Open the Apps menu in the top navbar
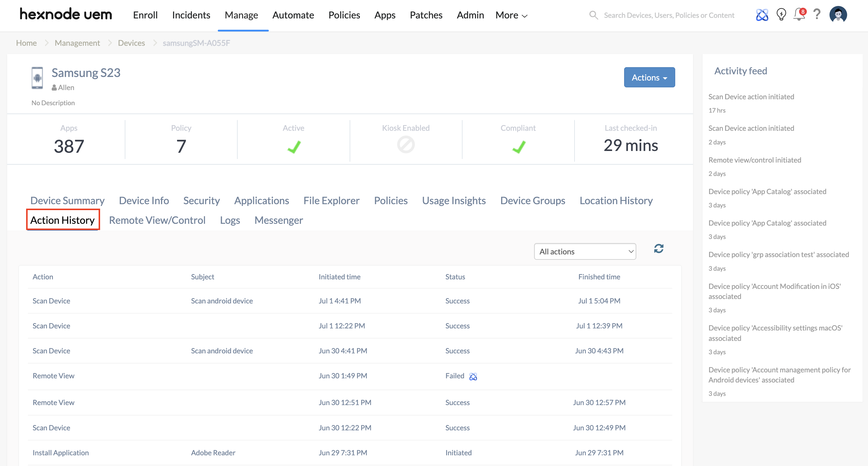Viewport: 868px width, 466px height. point(385,15)
